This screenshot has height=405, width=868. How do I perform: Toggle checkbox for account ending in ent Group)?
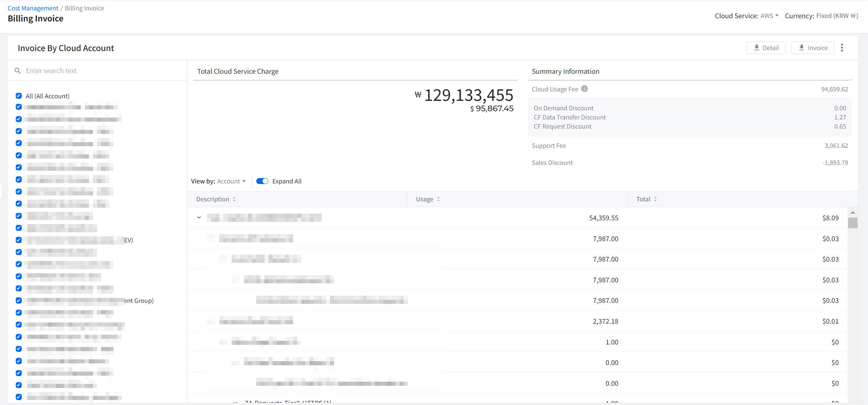click(19, 300)
